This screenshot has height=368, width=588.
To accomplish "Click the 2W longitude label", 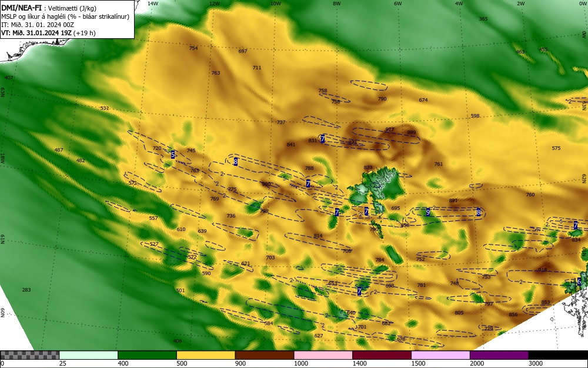I will click(521, 4).
